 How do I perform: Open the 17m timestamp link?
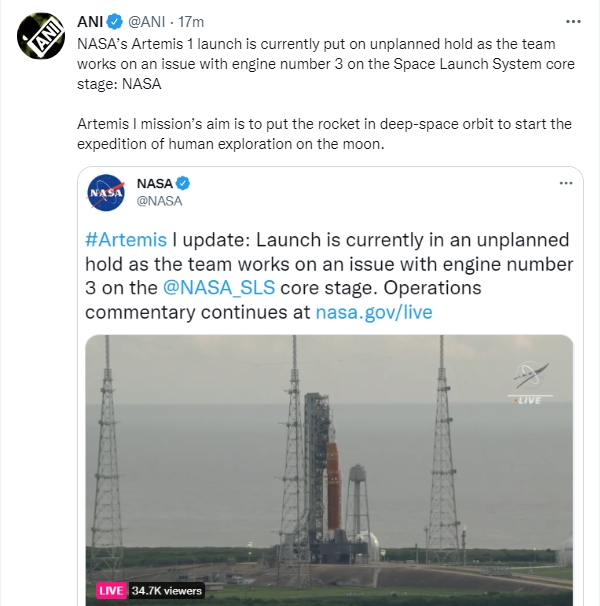(x=191, y=23)
